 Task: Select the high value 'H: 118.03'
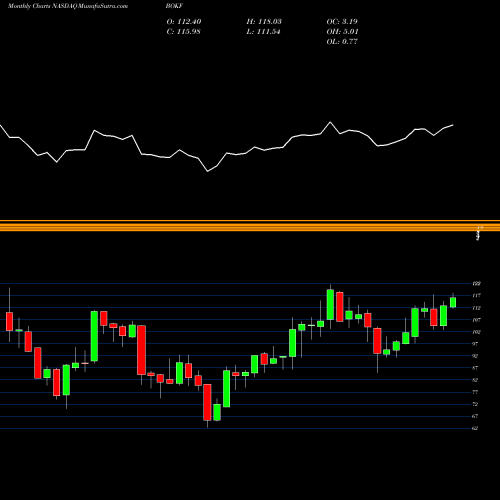264,22
